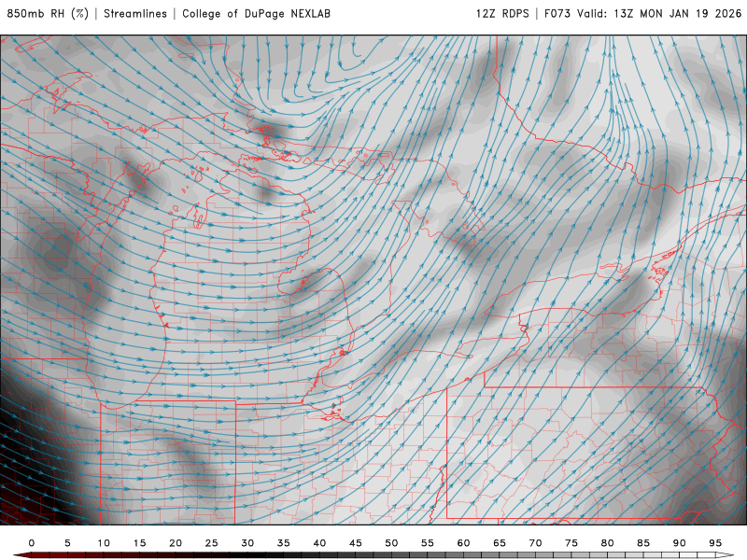Click the "20" label on the color scale
Viewport: 747px width, 560px height.
click(176, 543)
